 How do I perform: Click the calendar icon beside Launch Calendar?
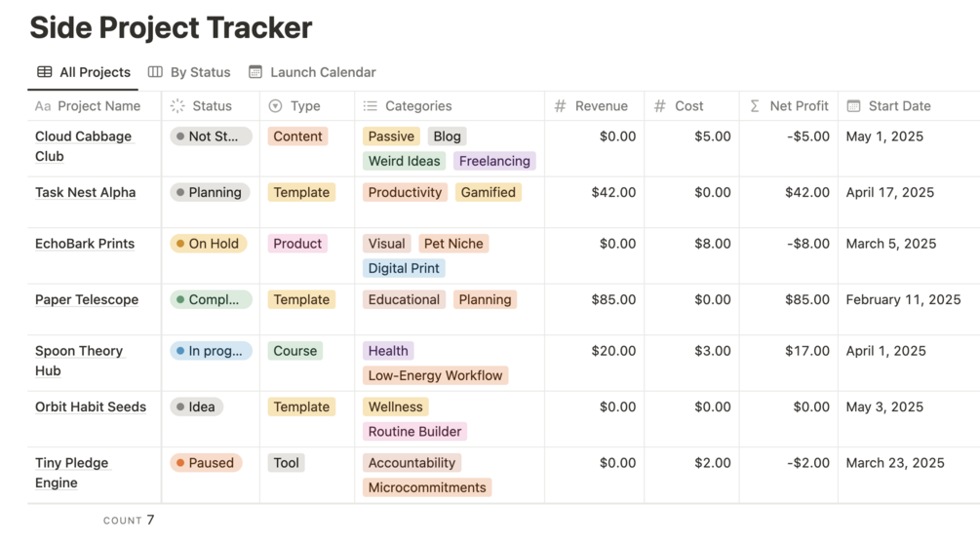[255, 72]
